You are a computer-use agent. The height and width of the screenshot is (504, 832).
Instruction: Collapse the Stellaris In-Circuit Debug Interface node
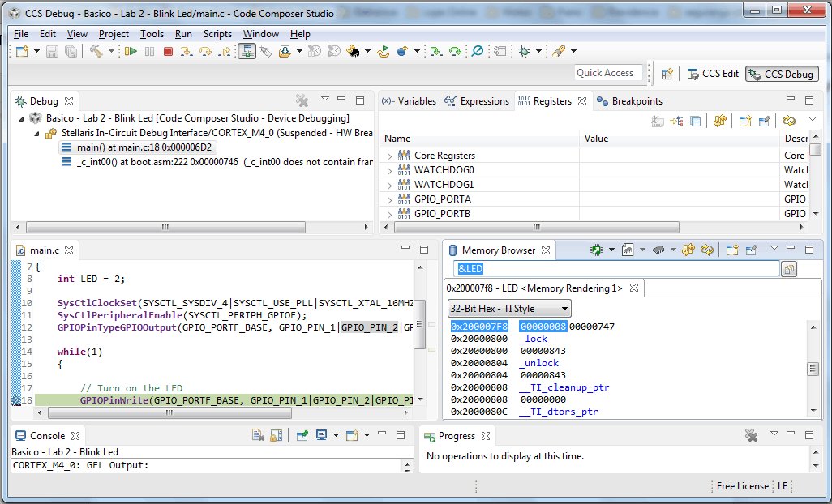click(36, 134)
